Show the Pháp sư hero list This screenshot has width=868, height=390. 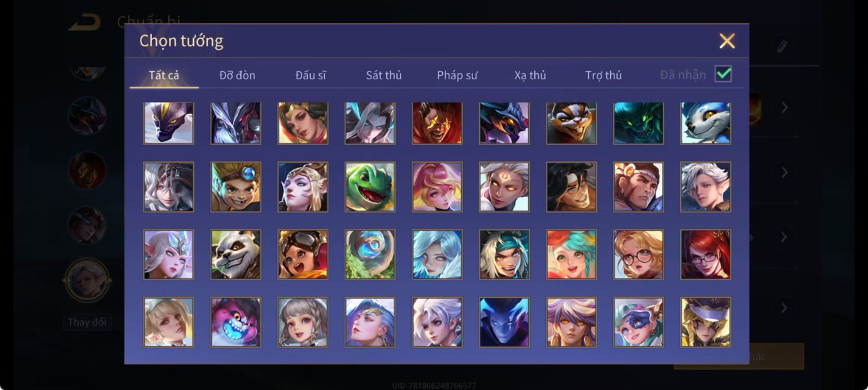click(x=457, y=75)
